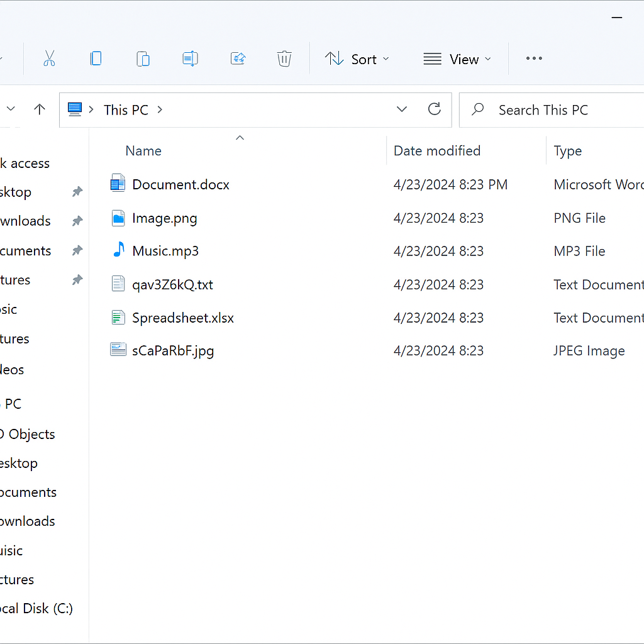Sort files by Name column header
Image resolution: width=644 pixels, height=644 pixels.
143,151
